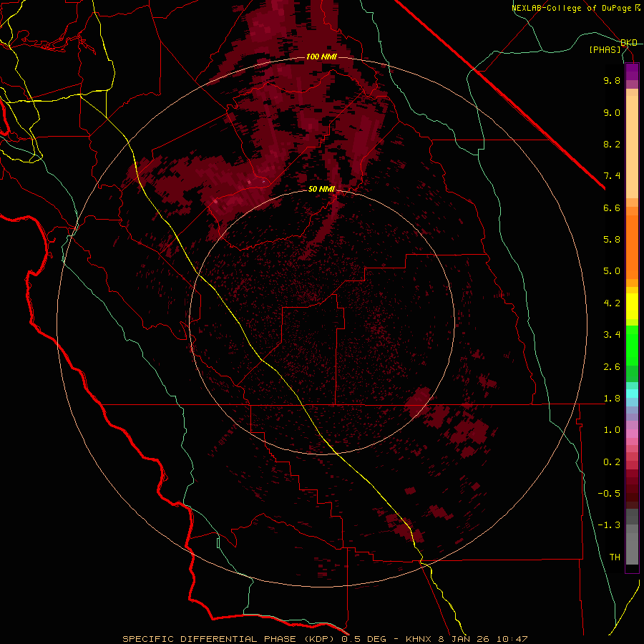The height and width of the screenshot is (644, 644).
Task: Click the 9.8 value on color scale
Action: [x=612, y=80]
